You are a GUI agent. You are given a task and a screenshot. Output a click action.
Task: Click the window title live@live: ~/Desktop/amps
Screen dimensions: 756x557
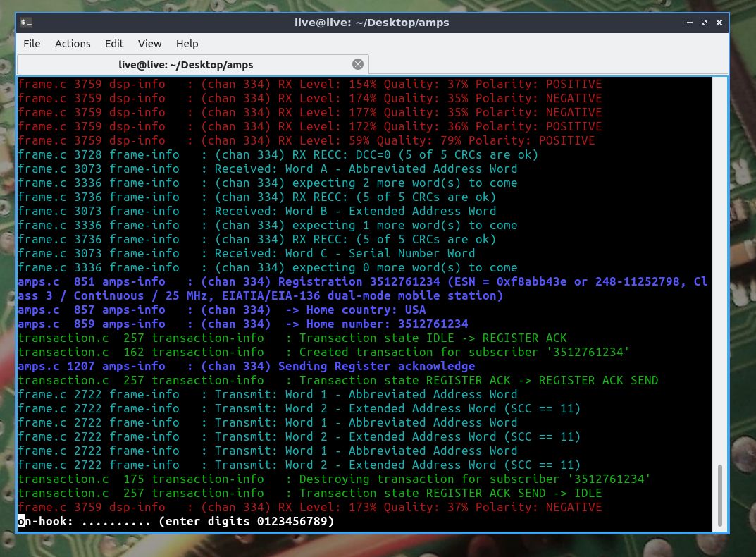pos(372,23)
